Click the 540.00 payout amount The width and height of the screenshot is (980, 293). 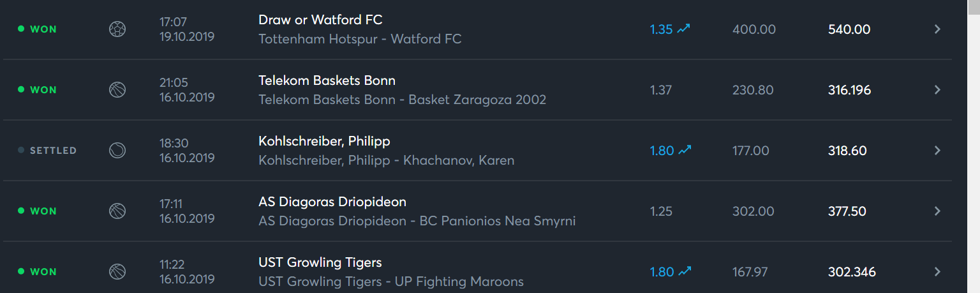[849, 29]
